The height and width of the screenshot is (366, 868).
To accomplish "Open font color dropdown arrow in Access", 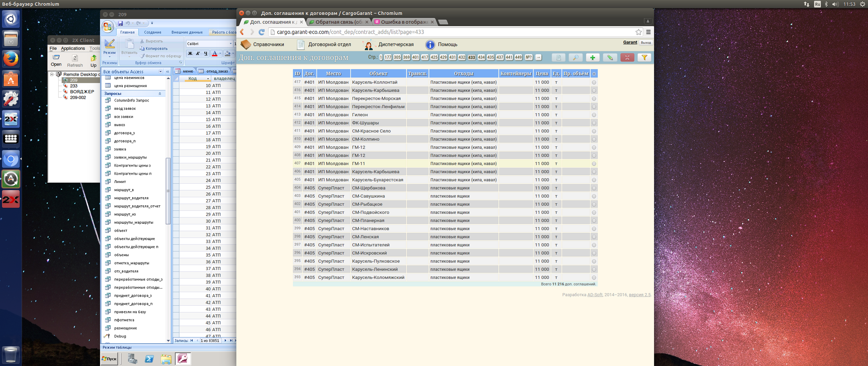I will tap(220, 53).
